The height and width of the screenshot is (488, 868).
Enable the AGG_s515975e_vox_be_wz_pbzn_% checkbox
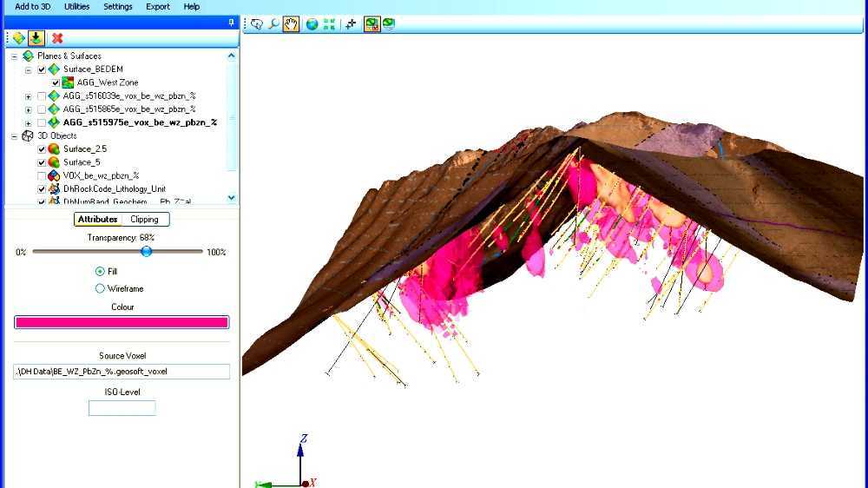click(42, 123)
